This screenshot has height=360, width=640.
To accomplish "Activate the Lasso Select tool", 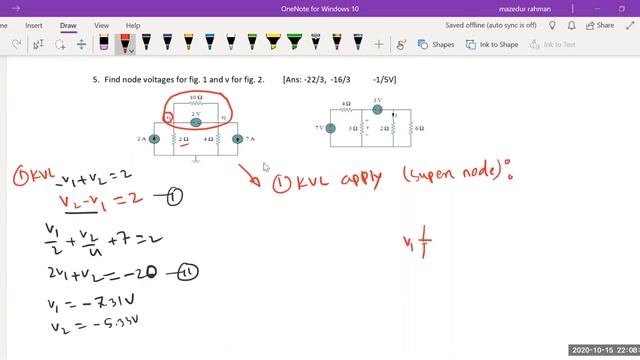I will point(60,44).
